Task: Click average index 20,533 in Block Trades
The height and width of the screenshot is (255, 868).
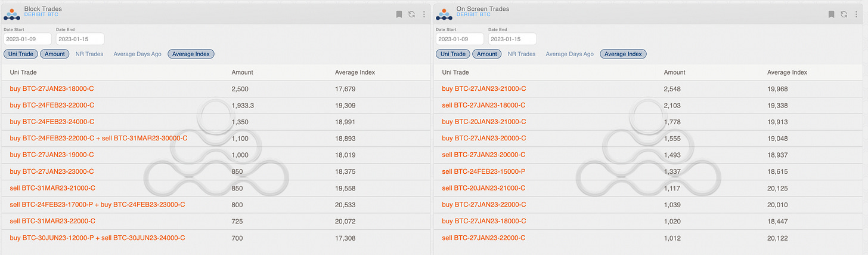Action: pyautogui.click(x=345, y=205)
